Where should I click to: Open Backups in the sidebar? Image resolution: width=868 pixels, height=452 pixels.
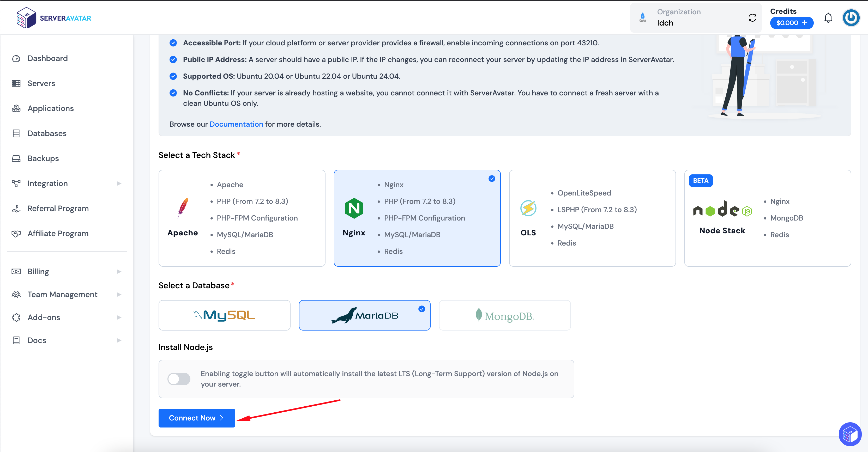(x=43, y=158)
